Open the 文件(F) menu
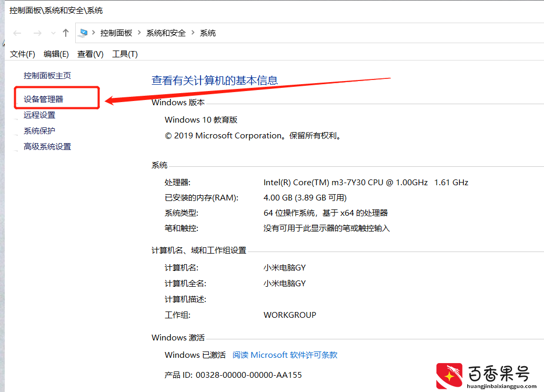 pos(23,54)
